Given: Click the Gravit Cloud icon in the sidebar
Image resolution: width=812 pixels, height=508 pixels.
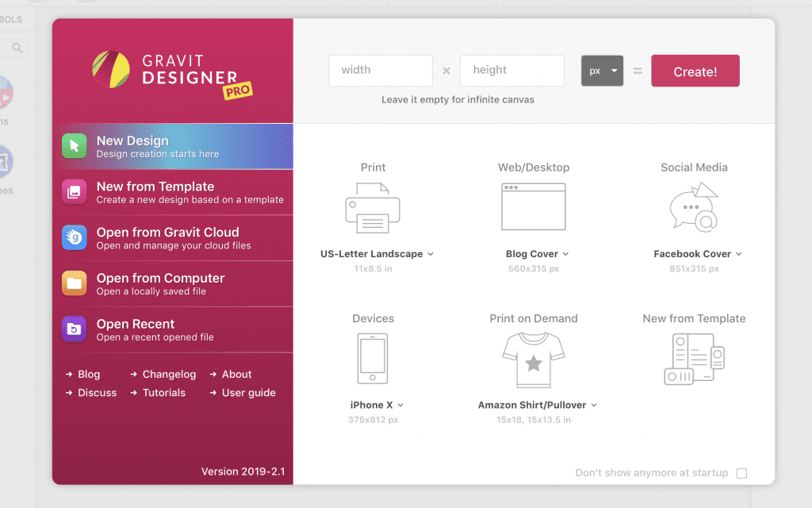Looking at the screenshot, I should 75,237.
